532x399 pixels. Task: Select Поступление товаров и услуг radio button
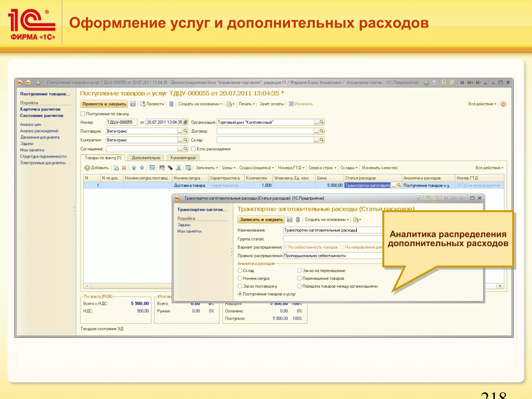(240, 294)
